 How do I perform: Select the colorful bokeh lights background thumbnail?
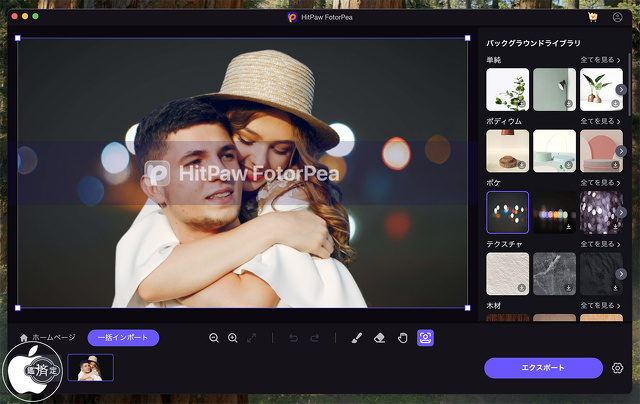coord(507,212)
